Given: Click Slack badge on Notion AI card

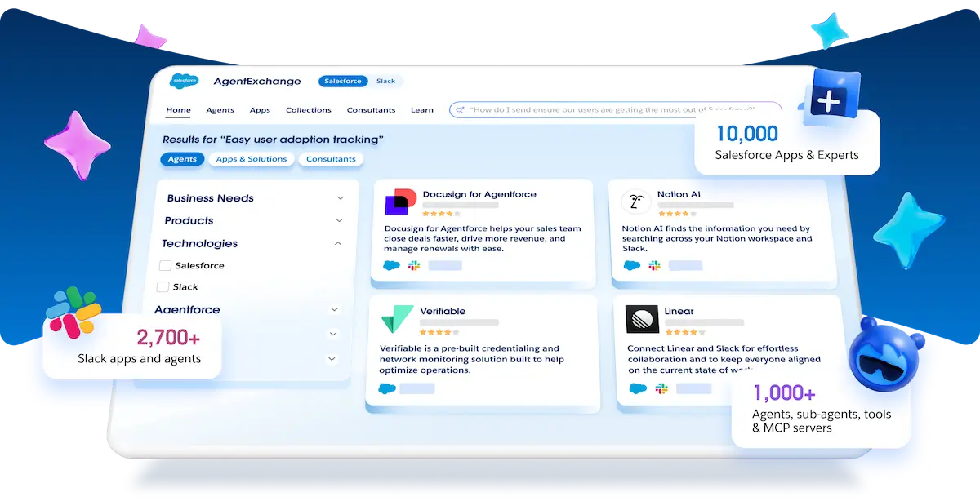Looking at the screenshot, I should (654, 265).
